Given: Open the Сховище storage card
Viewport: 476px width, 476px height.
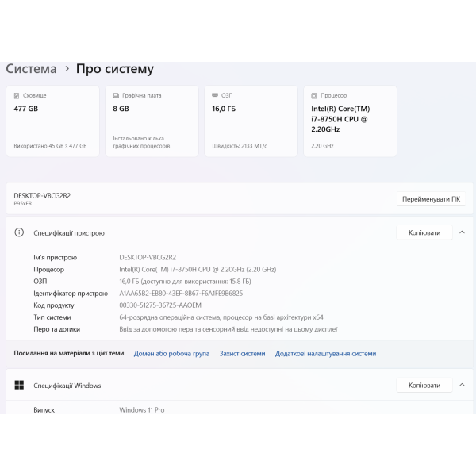Looking at the screenshot, I should (52, 121).
